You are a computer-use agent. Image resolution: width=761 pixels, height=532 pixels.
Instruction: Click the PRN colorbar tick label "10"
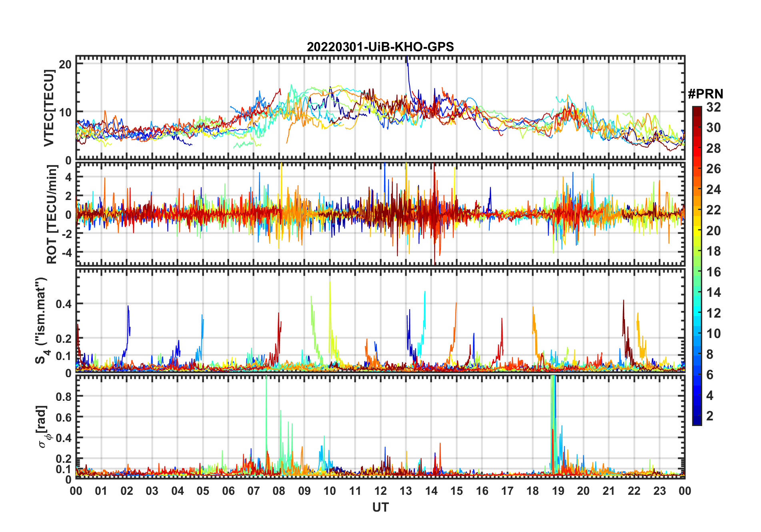[713, 334]
